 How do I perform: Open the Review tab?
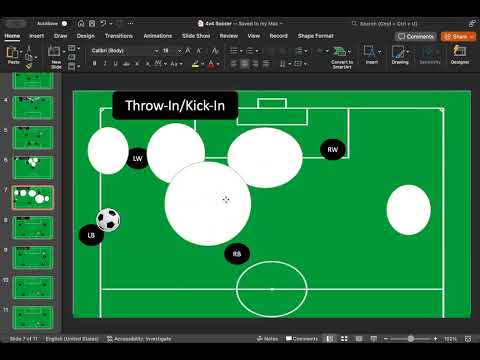[x=229, y=36]
